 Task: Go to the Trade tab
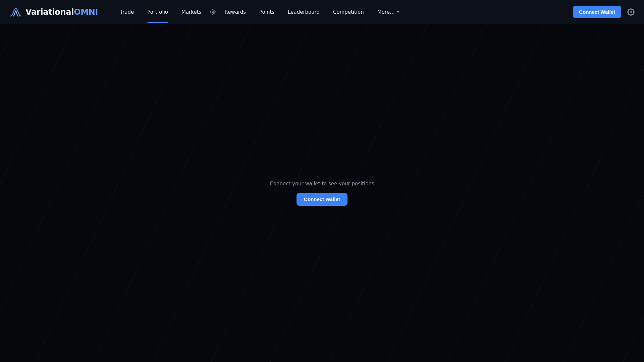pos(127,12)
